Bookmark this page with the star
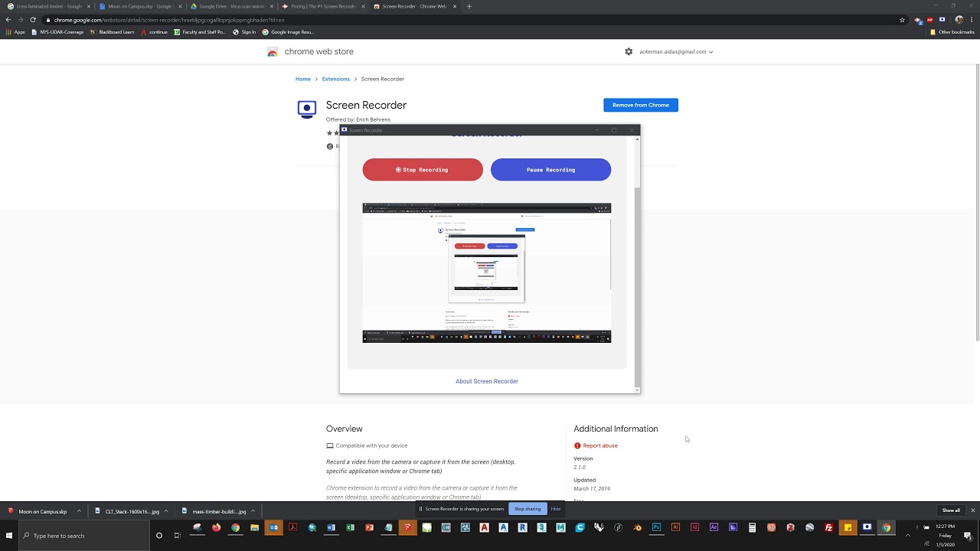Image resolution: width=980 pixels, height=551 pixels. (x=903, y=20)
